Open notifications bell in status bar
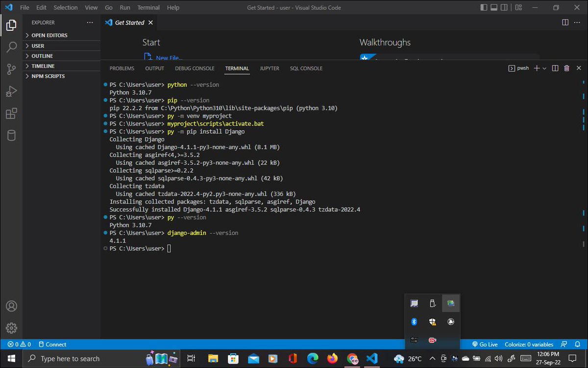Screen dimensions: 588x368 [x=579, y=344]
